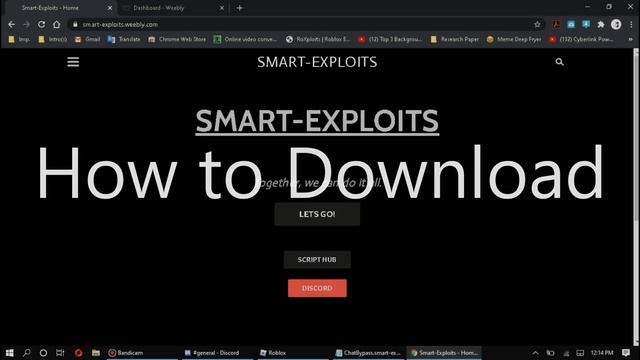
Task: Open Cortana circle icon in taskbar
Action: tap(43, 353)
